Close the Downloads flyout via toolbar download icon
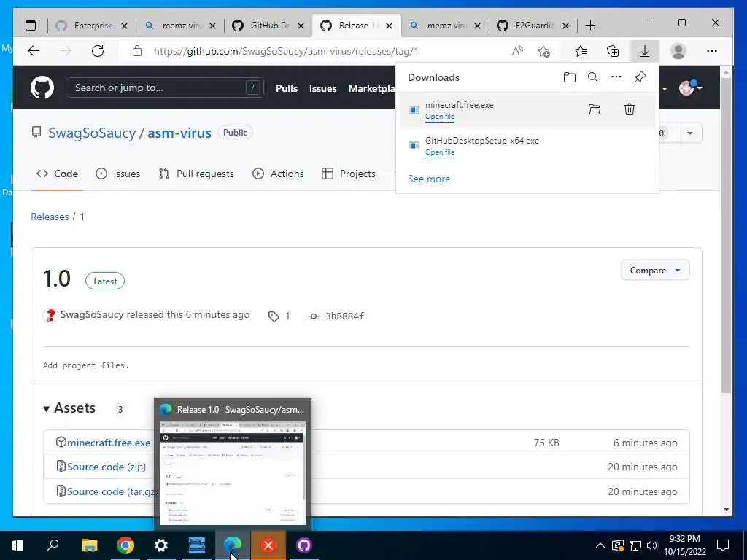This screenshot has width=747, height=560. 645,51
